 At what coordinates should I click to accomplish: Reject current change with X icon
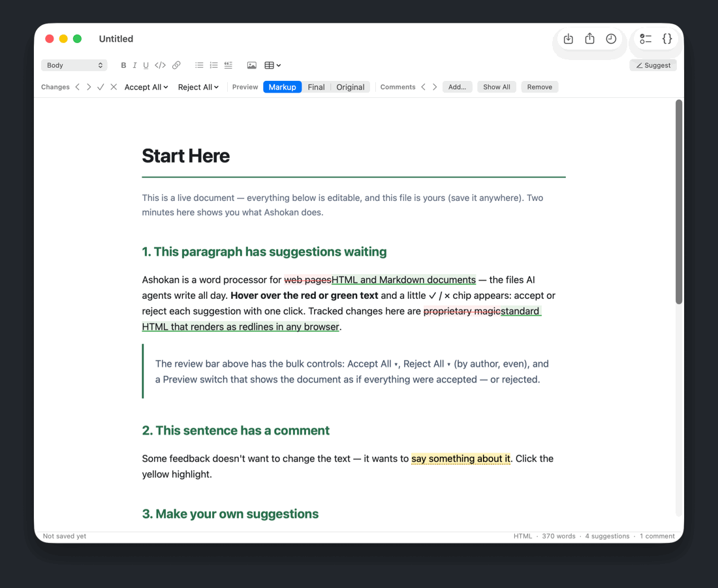[x=114, y=87]
